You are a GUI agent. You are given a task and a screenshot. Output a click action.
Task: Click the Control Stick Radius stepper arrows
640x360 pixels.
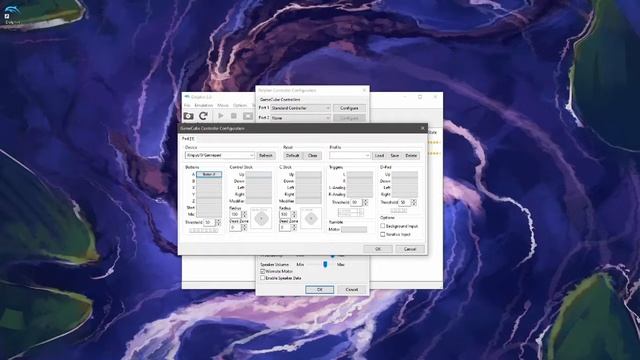tap(244, 214)
